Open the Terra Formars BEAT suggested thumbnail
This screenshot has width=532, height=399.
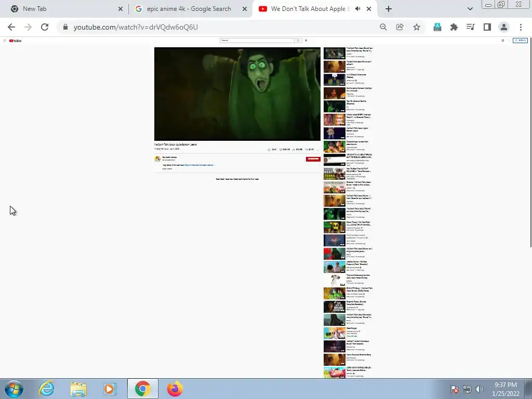pyautogui.click(x=335, y=174)
